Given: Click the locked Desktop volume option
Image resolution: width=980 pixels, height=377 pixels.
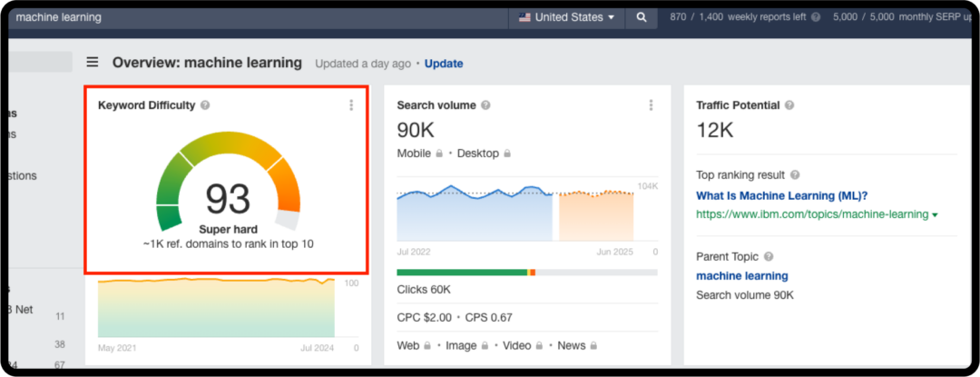Looking at the screenshot, I should click(x=485, y=154).
